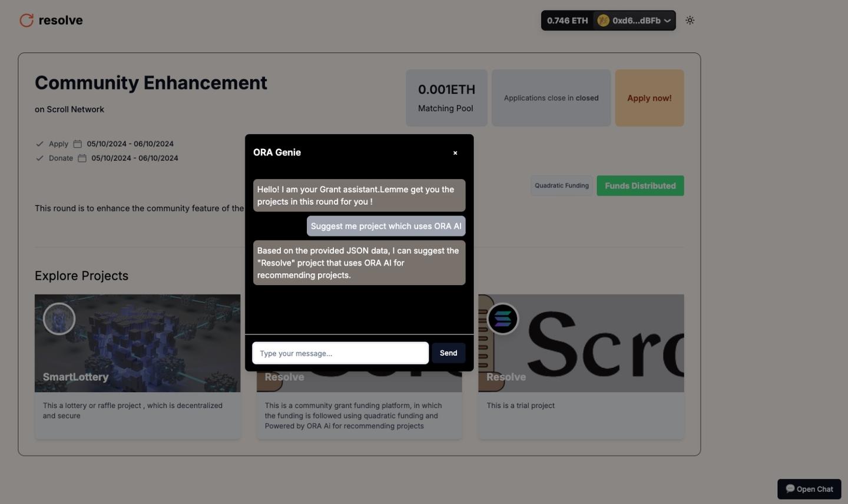Screen dimensions: 848x504
Task: Click the Type your message input field
Action: point(340,353)
